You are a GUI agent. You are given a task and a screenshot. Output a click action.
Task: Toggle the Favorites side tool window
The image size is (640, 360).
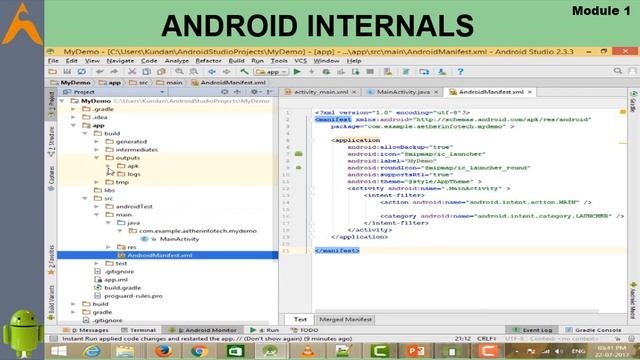click(x=51, y=260)
